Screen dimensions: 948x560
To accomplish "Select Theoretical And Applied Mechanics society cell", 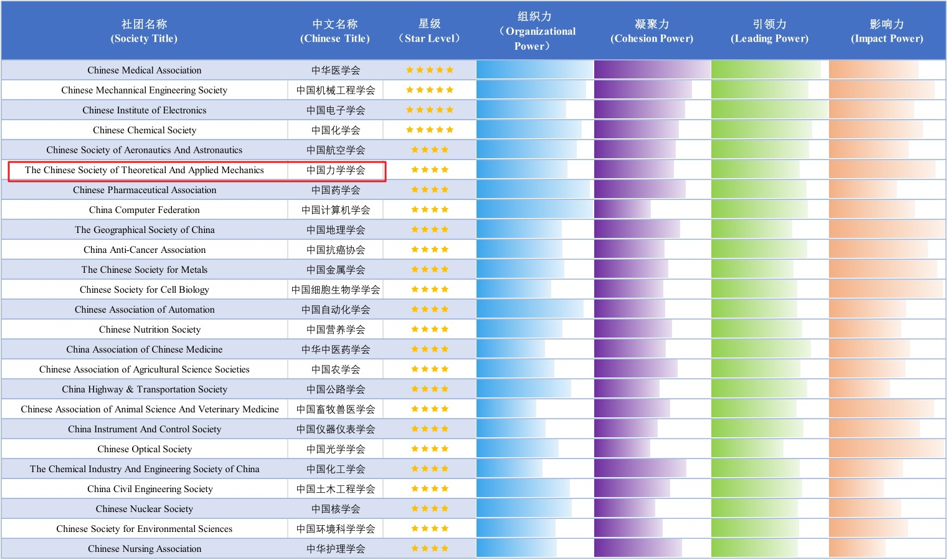I will 145,170.
